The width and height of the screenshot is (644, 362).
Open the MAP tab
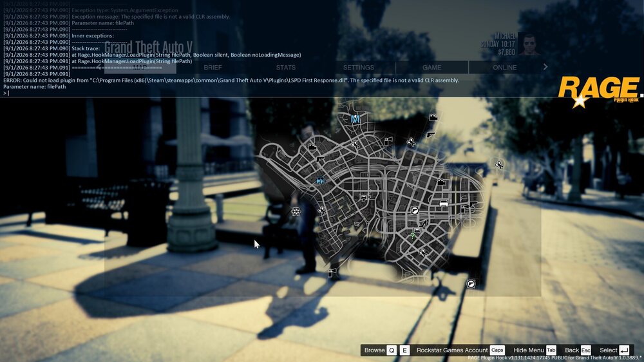[140, 68]
